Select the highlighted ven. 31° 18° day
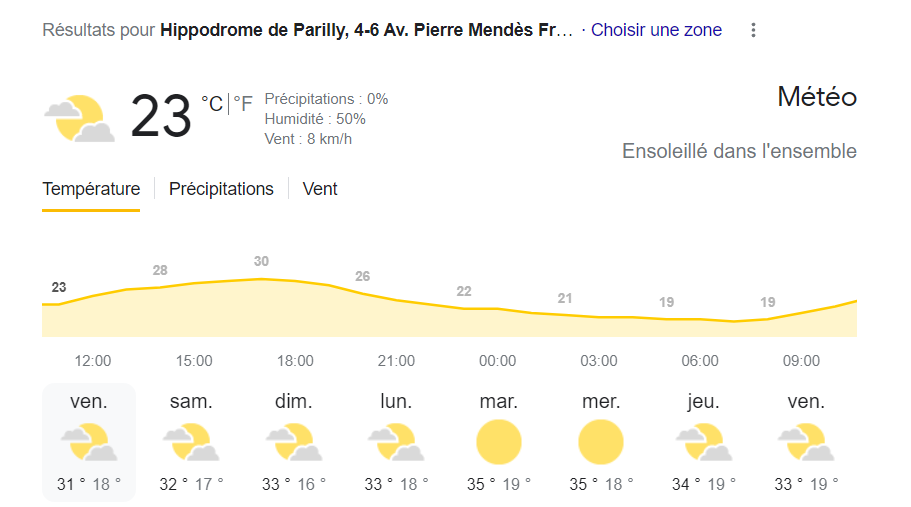 (x=89, y=442)
